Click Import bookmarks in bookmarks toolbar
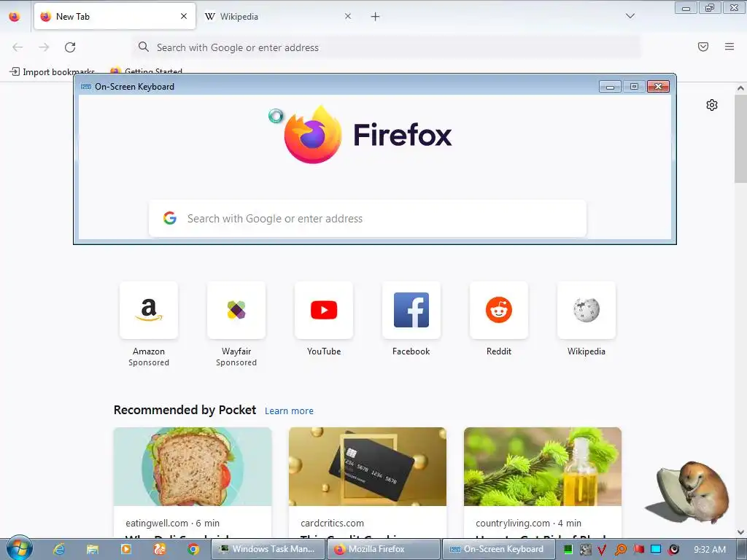747x560 pixels. point(53,72)
